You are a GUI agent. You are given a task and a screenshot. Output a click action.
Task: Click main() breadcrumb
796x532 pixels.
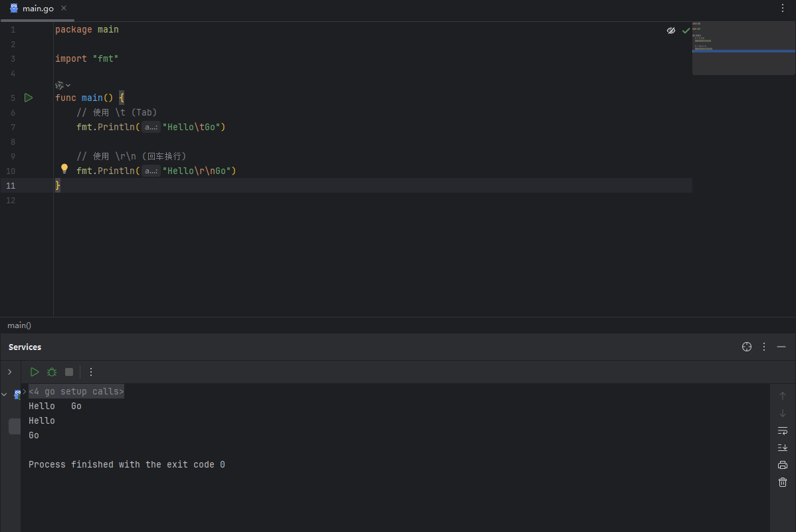tap(19, 325)
